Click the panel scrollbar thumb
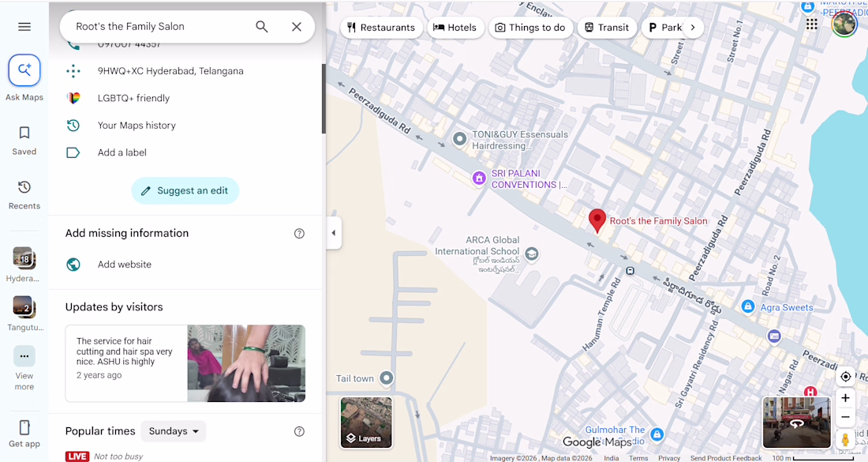Image resolution: width=868 pixels, height=462 pixels. pyautogui.click(x=324, y=99)
